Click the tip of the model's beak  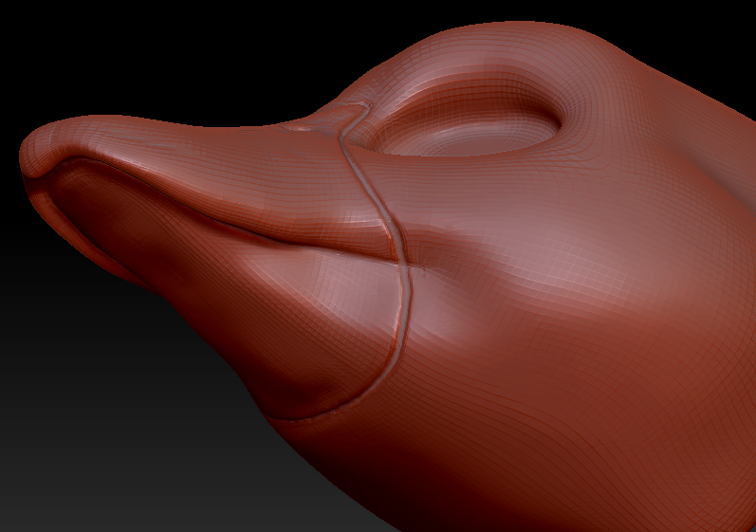click(36, 155)
